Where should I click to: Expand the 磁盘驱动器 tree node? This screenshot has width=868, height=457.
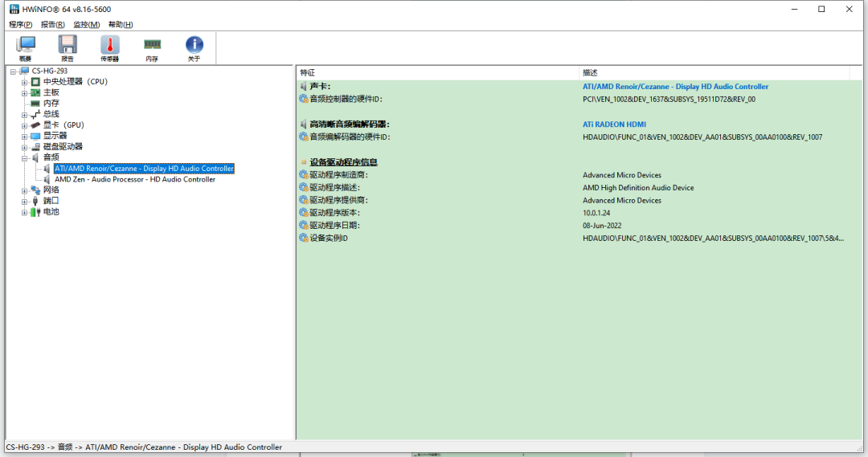click(24, 147)
